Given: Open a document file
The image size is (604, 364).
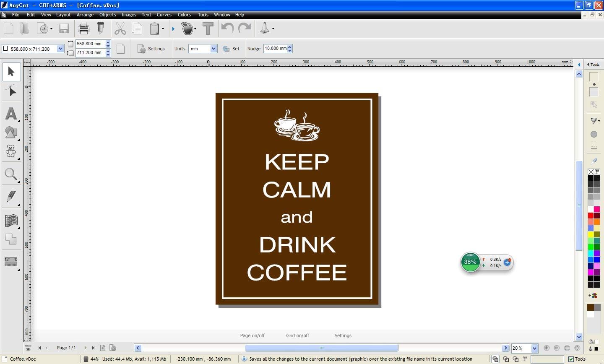Looking at the screenshot, I should tap(25, 29).
